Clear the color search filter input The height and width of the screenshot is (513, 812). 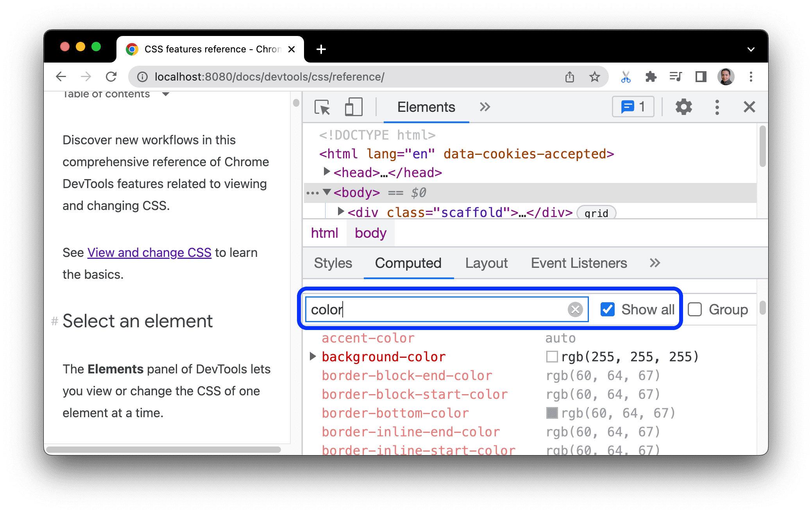pyautogui.click(x=575, y=309)
